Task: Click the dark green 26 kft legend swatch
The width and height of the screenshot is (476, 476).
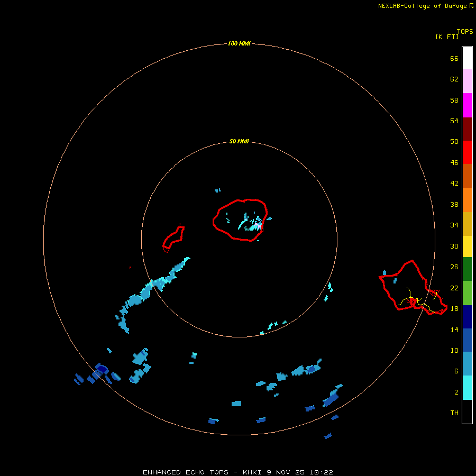Action: 467,269
